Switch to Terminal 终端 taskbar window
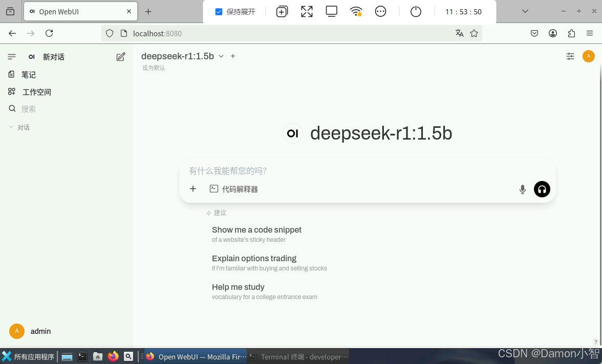Viewport: 602px width, 364px height. point(298,357)
